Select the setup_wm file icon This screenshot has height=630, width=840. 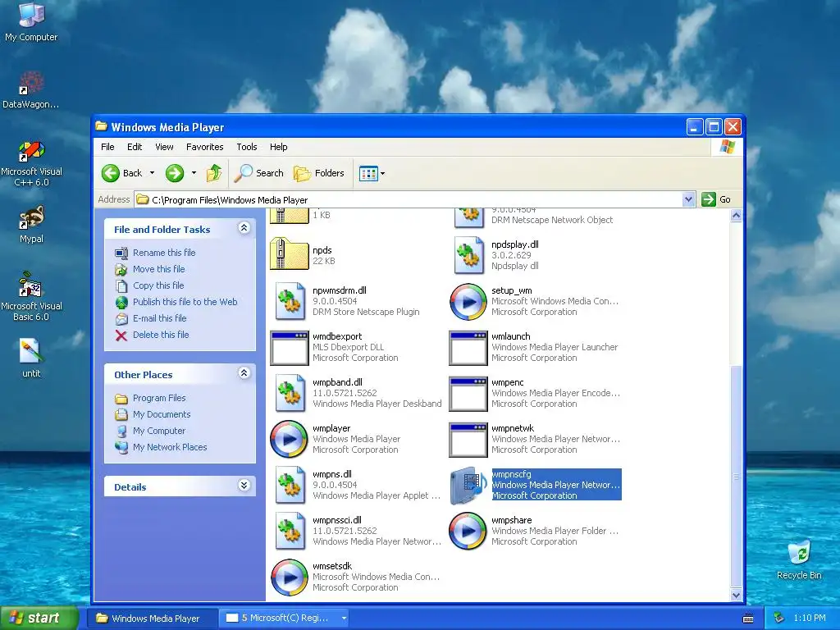(x=468, y=302)
